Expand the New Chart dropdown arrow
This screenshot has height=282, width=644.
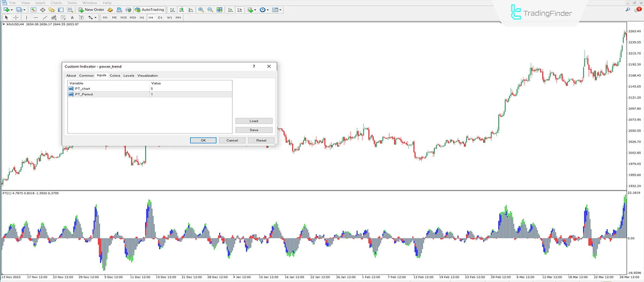point(12,10)
